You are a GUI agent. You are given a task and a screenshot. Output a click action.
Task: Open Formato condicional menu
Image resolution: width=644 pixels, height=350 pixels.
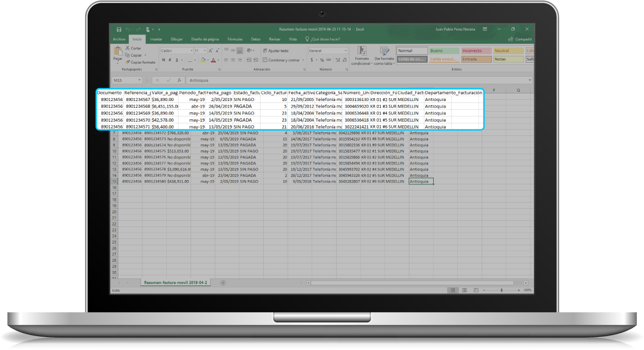pos(361,56)
